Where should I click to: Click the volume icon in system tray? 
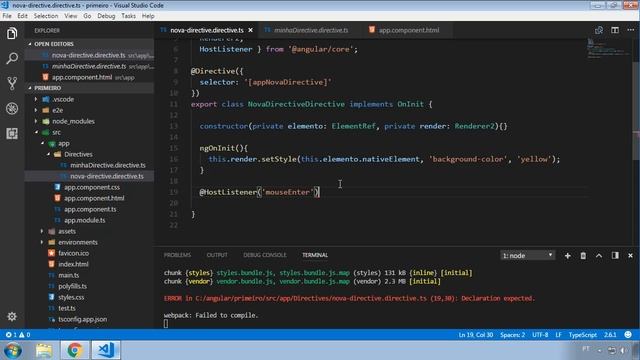click(x=623, y=351)
